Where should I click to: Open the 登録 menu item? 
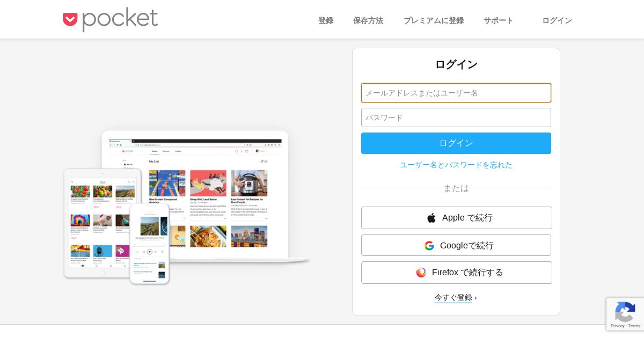coord(326,20)
